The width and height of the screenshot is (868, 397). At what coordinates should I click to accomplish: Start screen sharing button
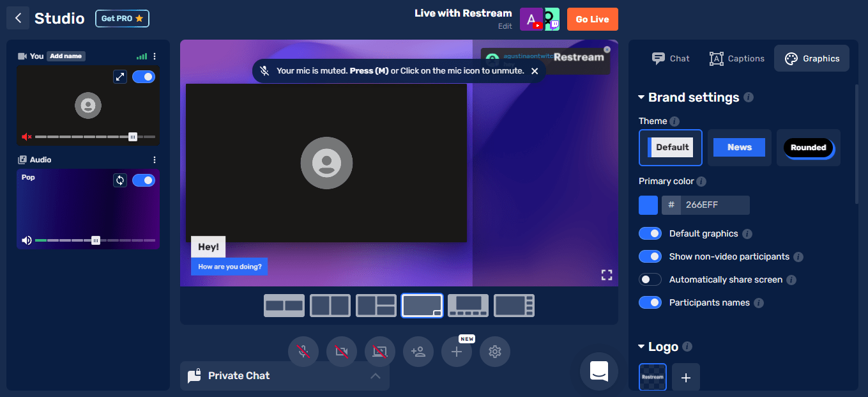tap(380, 352)
